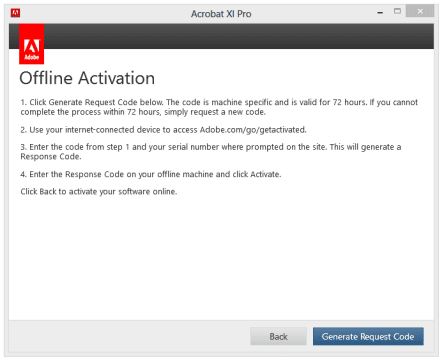Select the Offline Activation heading
The width and height of the screenshot is (444, 360).
tap(87, 78)
